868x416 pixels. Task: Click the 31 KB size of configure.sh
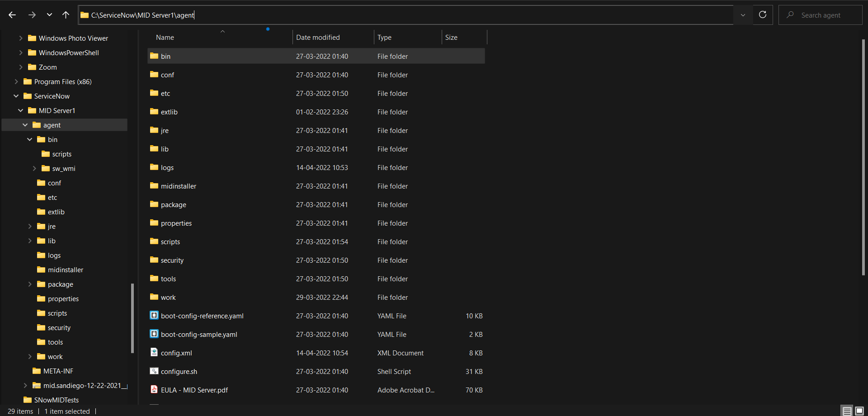pos(474,372)
